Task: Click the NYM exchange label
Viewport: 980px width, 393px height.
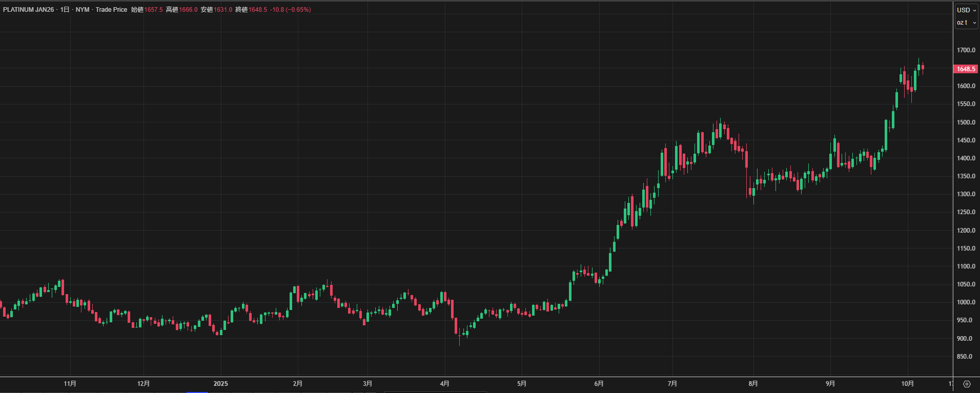Action: (83, 10)
